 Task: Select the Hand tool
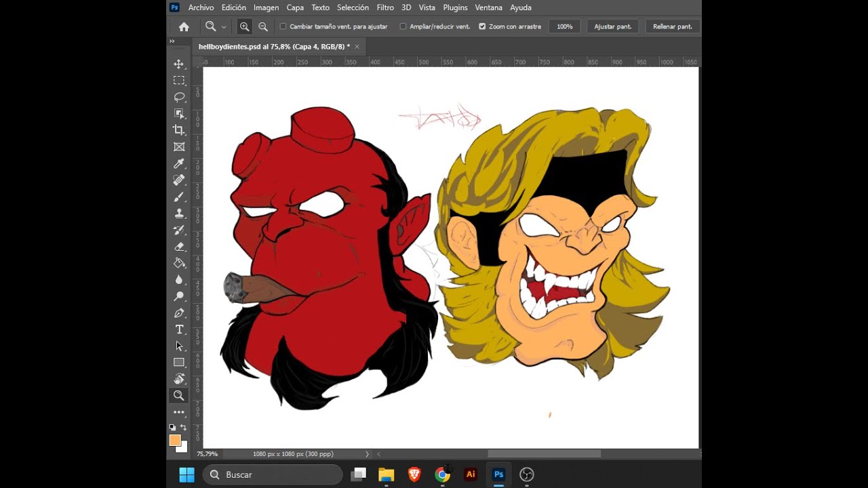coord(179,379)
